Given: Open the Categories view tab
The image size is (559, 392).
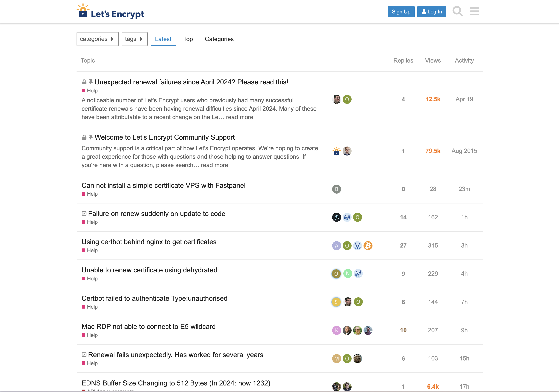Looking at the screenshot, I should point(219,39).
